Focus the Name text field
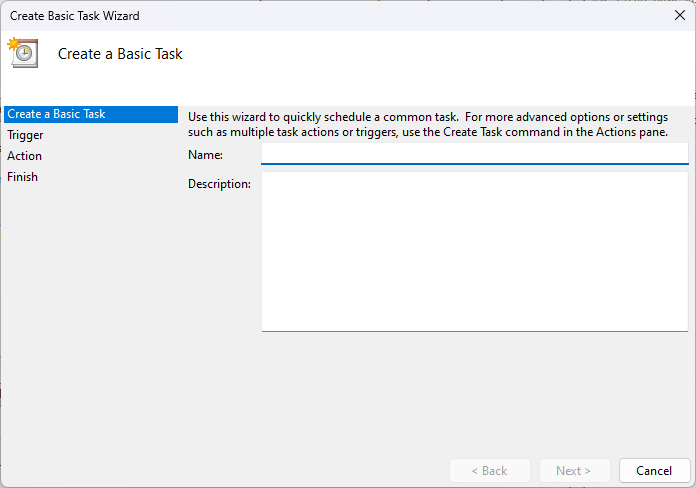The width and height of the screenshot is (696, 488). [474, 153]
